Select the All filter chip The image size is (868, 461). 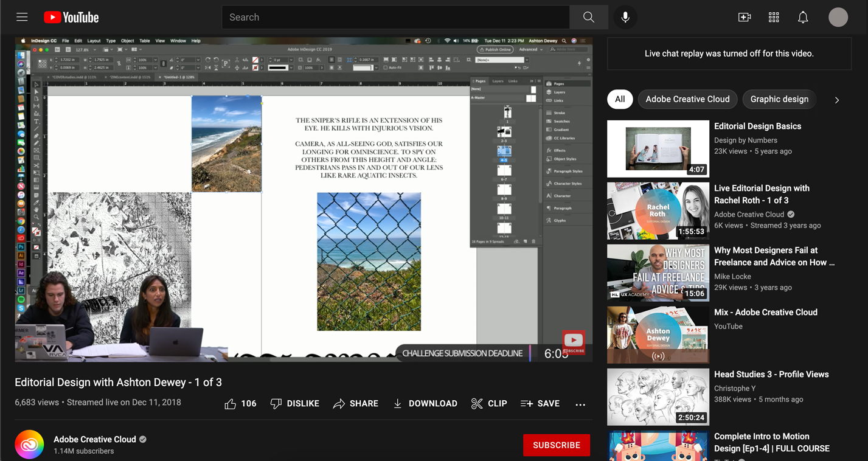pyautogui.click(x=620, y=99)
